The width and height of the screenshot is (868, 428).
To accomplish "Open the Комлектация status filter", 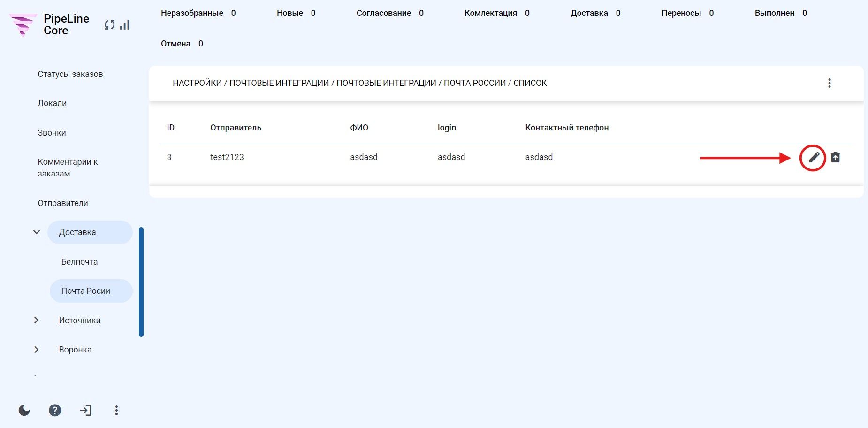I will 497,13.
